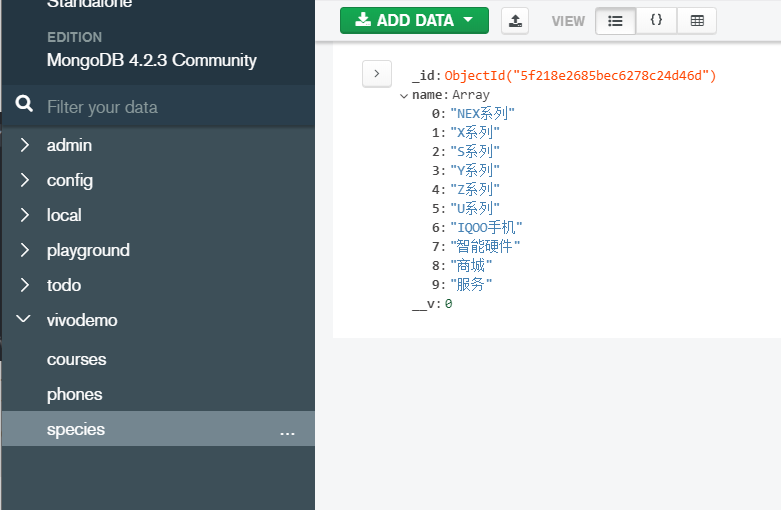Expand the document with chevron button
This screenshot has height=510, width=781.
(x=377, y=74)
